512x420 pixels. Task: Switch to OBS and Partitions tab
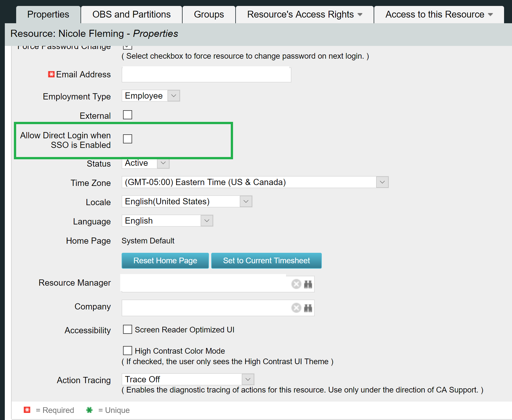pos(132,14)
